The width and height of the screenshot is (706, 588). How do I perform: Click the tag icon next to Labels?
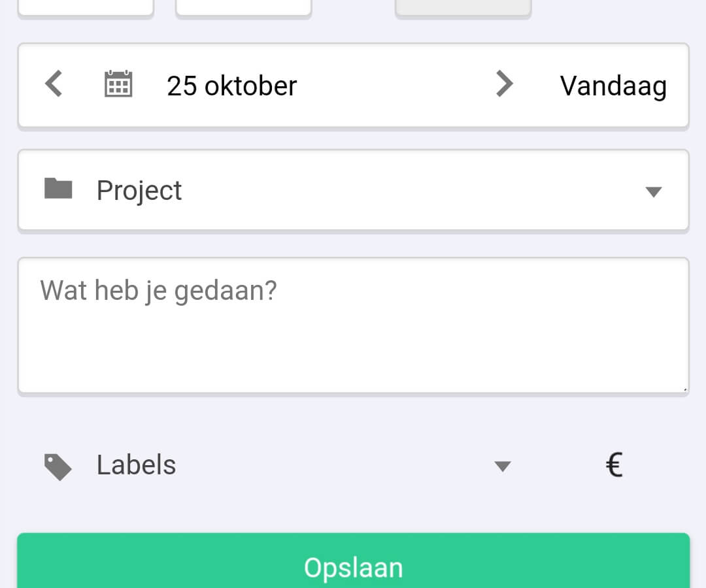click(58, 467)
